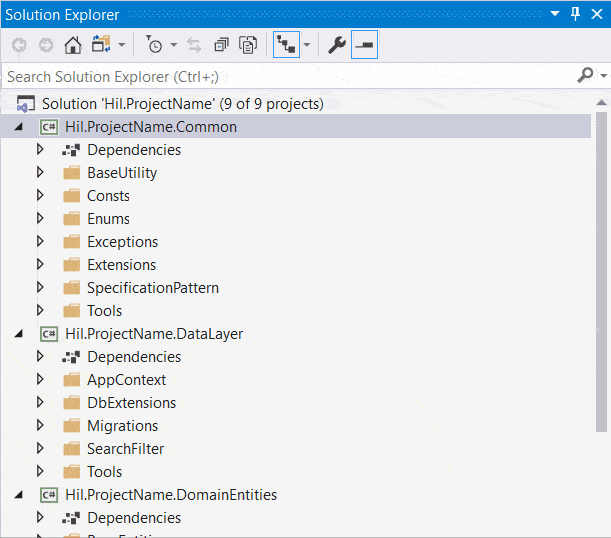
Task: Expand the Extensions folder
Action: pyautogui.click(x=40, y=264)
